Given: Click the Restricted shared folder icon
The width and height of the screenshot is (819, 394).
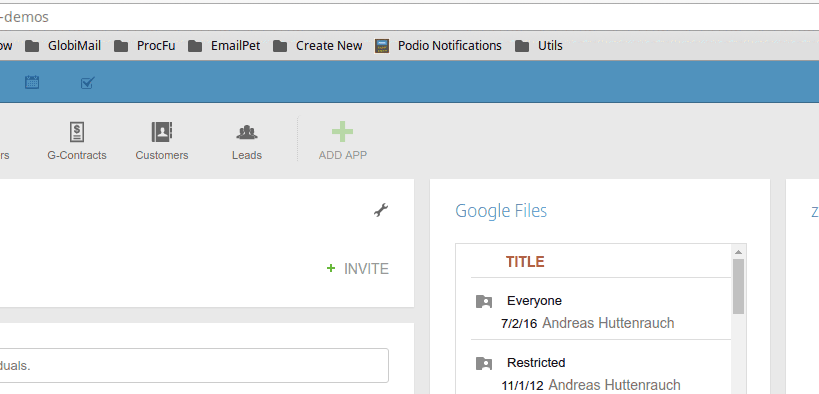Looking at the screenshot, I should point(484,363).
